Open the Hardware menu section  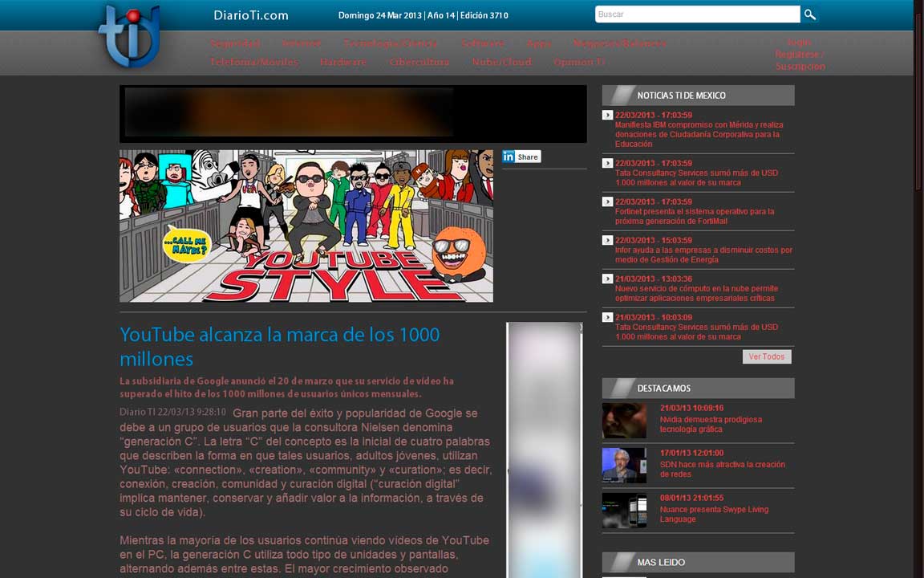click(343, 62)
